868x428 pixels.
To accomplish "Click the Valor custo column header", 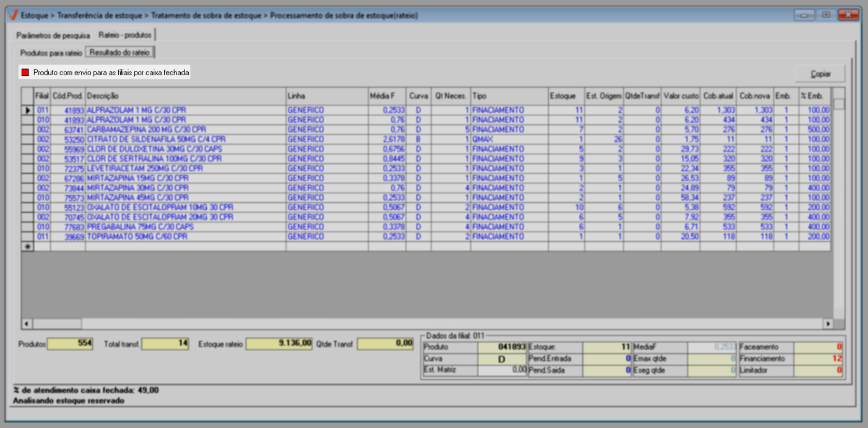I will pos(680,96).
